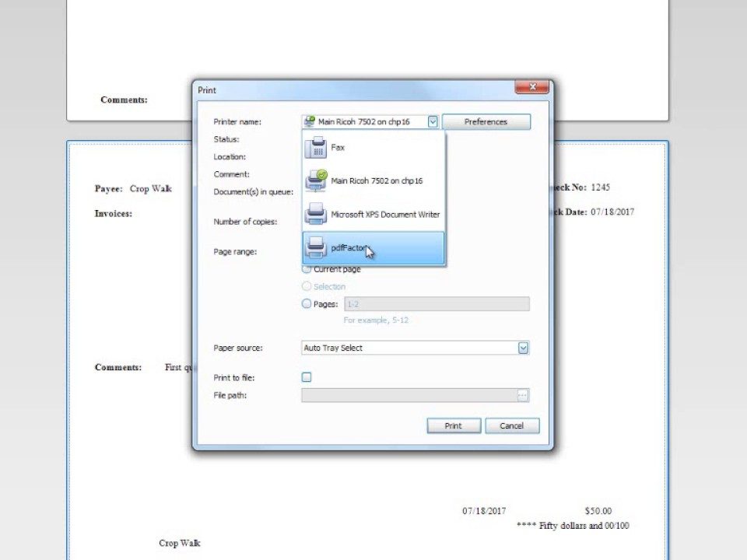Screen dimensions: 747x560
Task: Pick the 'Main Ricoh 7502 on chp16' list entry text
Action: (x=377, y=181)
